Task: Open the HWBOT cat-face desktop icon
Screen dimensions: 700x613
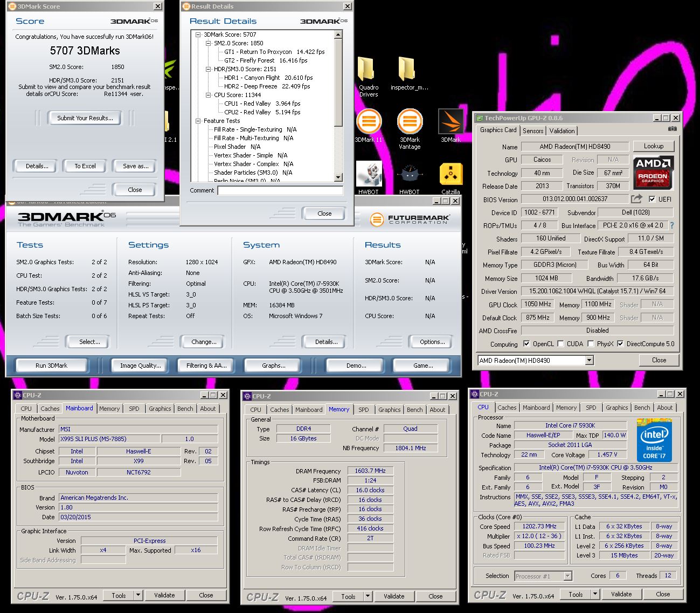Action: [x=410, y=178]
